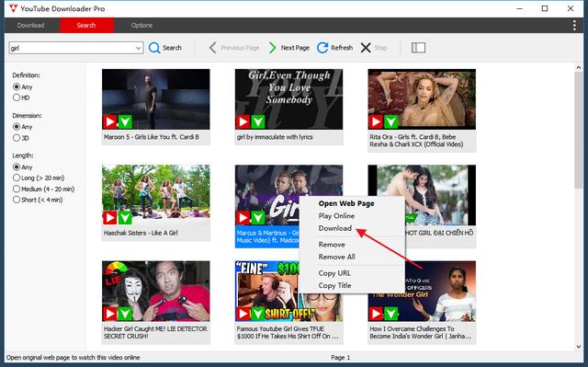
Task: Choose Play Online from context menu
Action: coord(336,216)
